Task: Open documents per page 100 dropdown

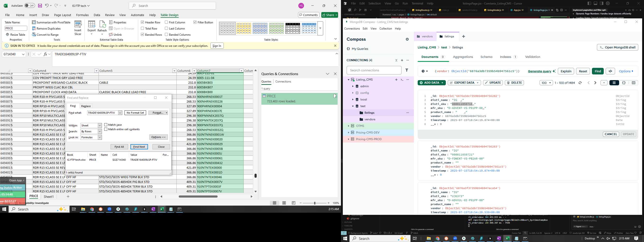Action: 546,83
